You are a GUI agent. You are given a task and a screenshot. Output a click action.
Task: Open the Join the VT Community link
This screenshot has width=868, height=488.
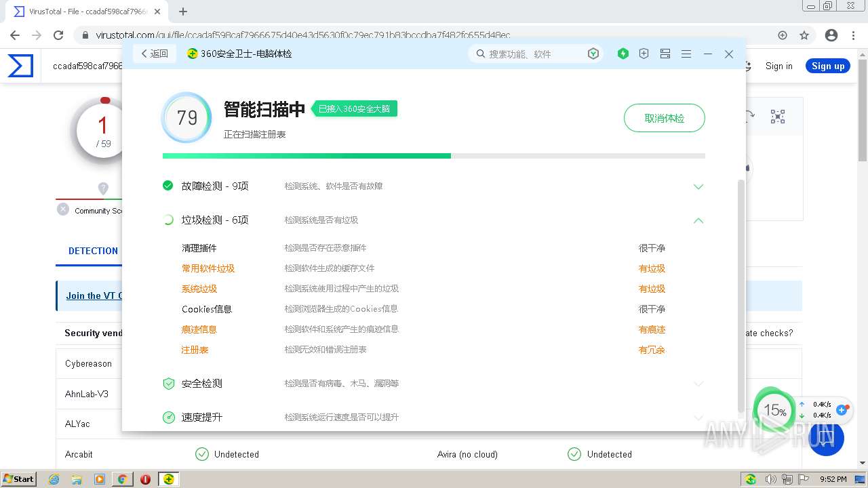[x=94, y=296]
